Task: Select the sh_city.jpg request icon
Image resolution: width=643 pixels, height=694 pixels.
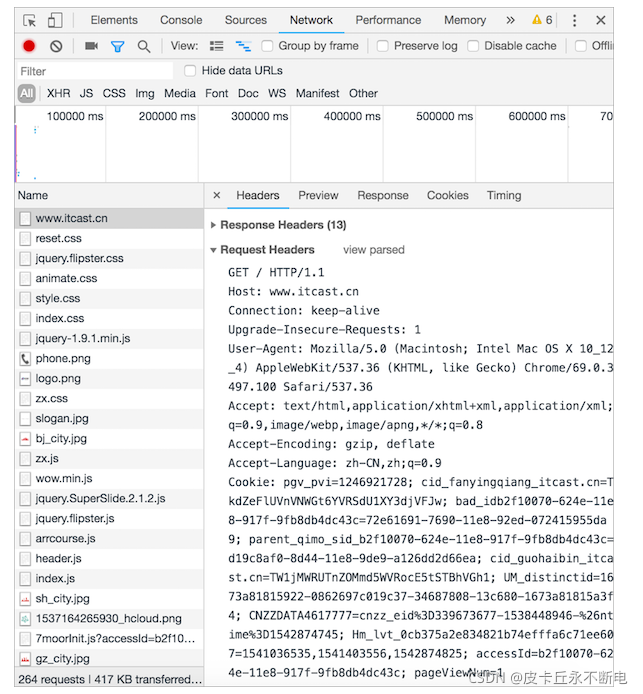Action: tap(25, 599)
